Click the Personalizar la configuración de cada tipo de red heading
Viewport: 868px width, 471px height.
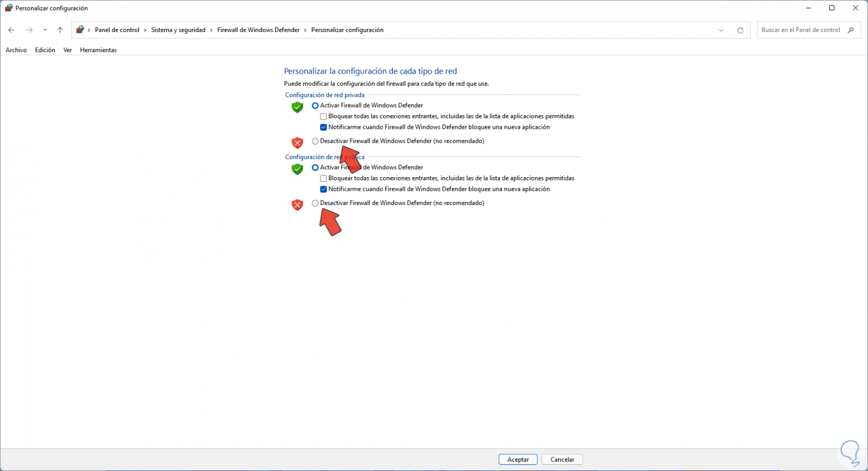(x=370, y=71)
